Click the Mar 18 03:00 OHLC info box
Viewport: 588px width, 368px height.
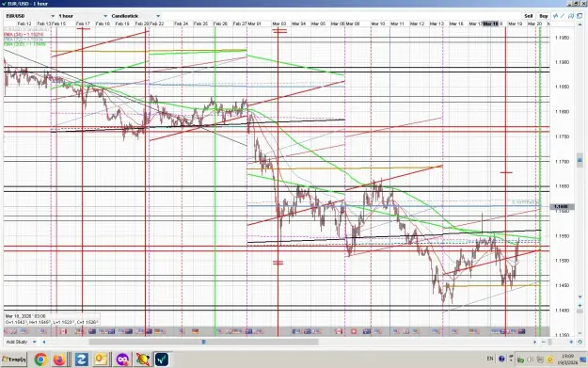pos(52,319)
